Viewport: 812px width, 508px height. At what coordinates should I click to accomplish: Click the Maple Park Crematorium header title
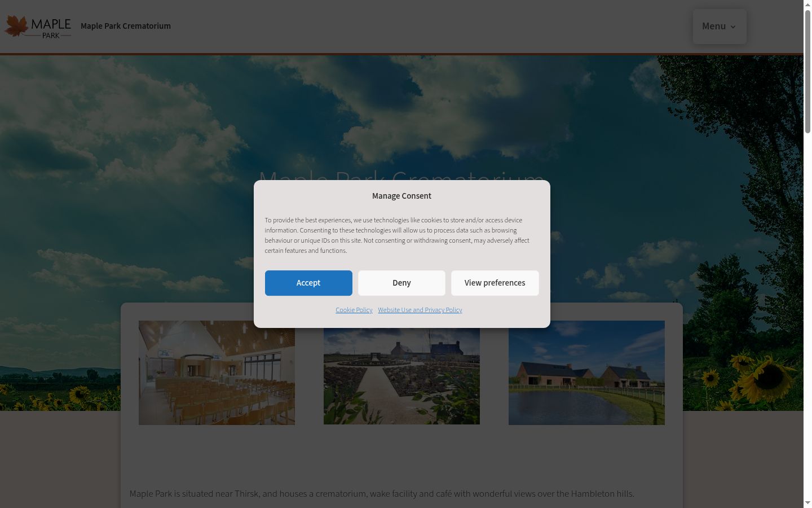click(126, 26)
